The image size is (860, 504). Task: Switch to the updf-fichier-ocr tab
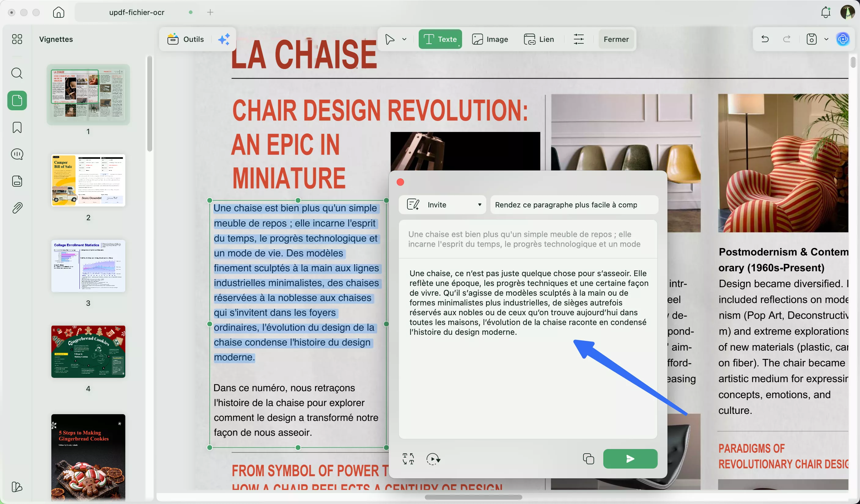136,12
